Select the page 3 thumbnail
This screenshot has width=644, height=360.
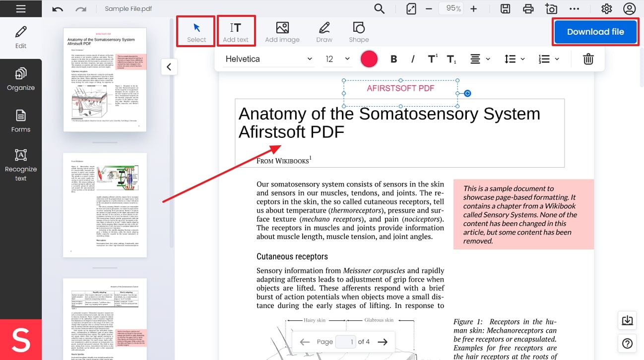(105, 319)
